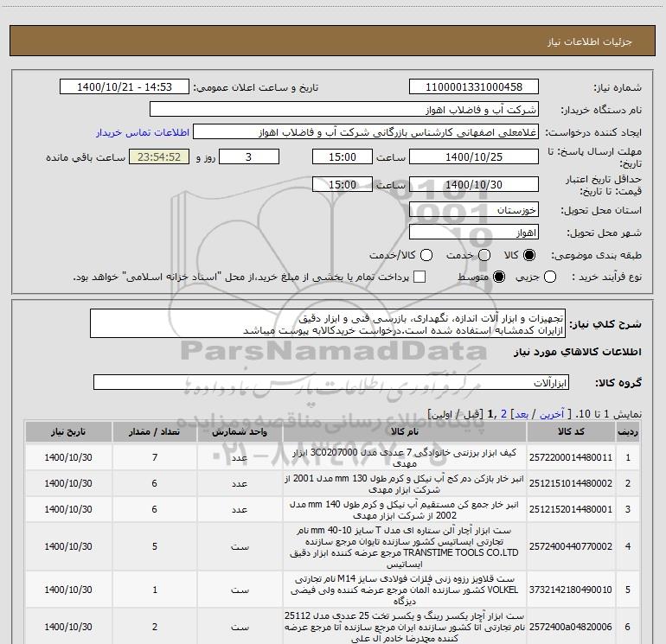666x644 pixels.
Task: Click the remaining time field 23:54:52
Action: click(159, 156)
